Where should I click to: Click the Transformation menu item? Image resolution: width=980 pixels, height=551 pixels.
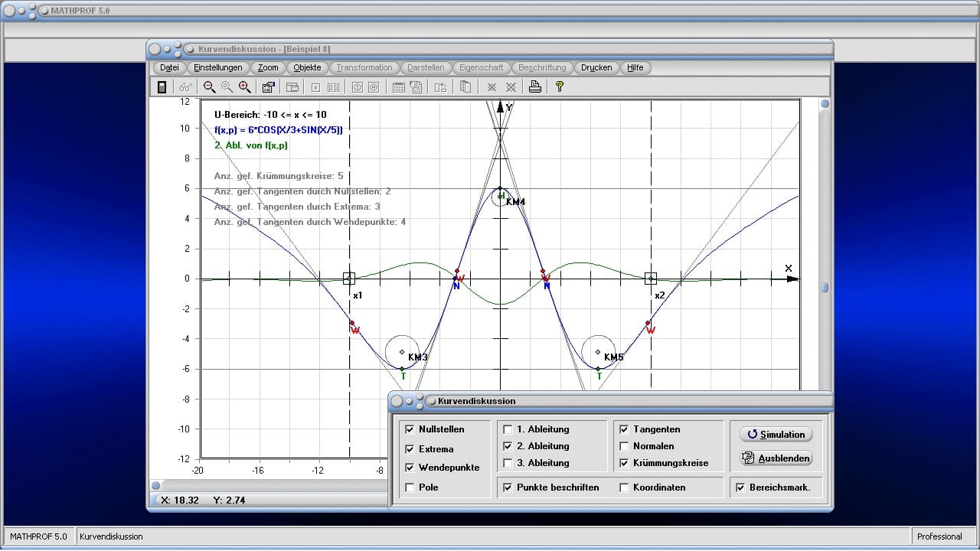364,67
